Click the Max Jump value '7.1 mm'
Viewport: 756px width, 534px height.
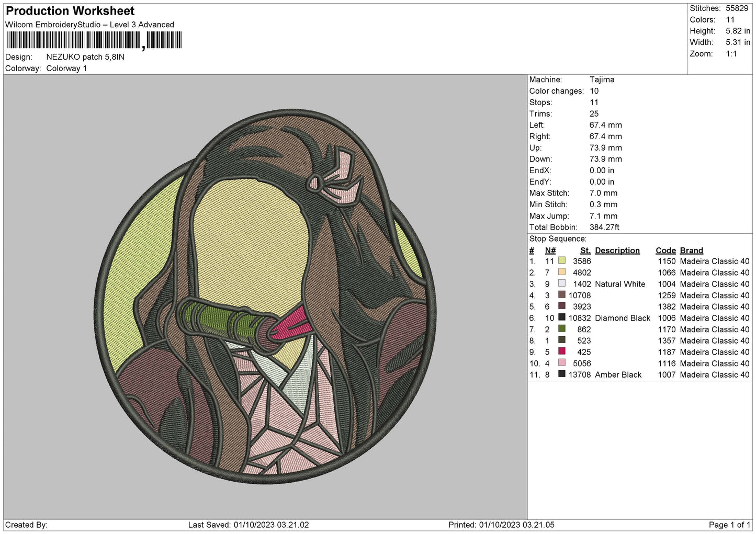click(x=603, y=216)
